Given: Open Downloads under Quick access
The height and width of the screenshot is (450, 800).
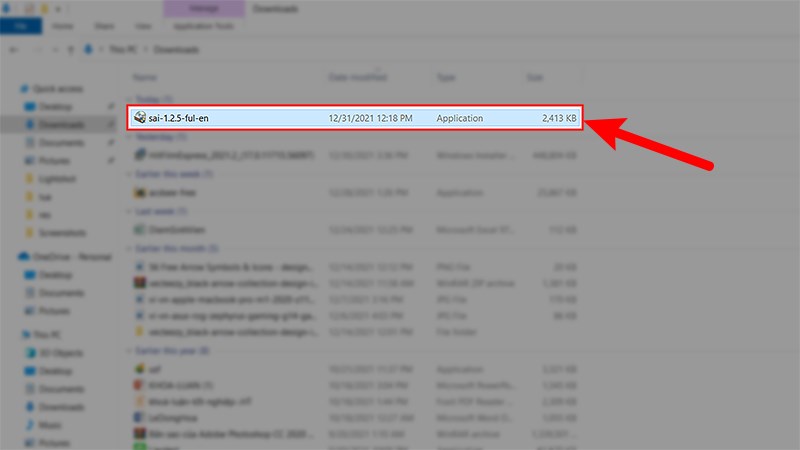Looking at the screenshot, I should [x=61, y=124].
